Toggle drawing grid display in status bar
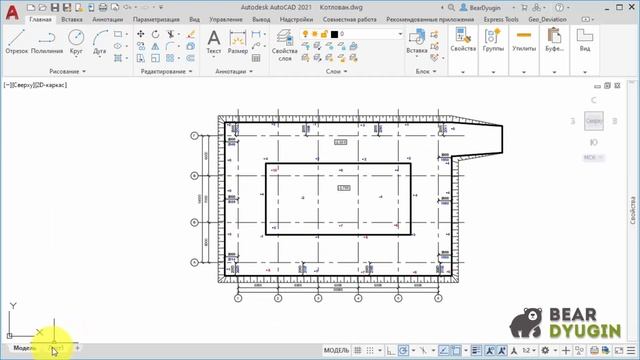Screen dimensions: 640x360 coord(358,350)
